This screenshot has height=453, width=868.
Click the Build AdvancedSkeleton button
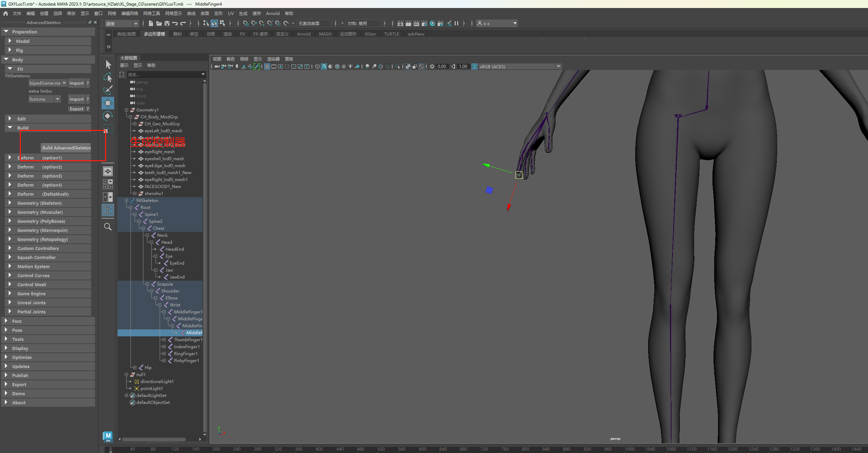(x=66, y=148)
